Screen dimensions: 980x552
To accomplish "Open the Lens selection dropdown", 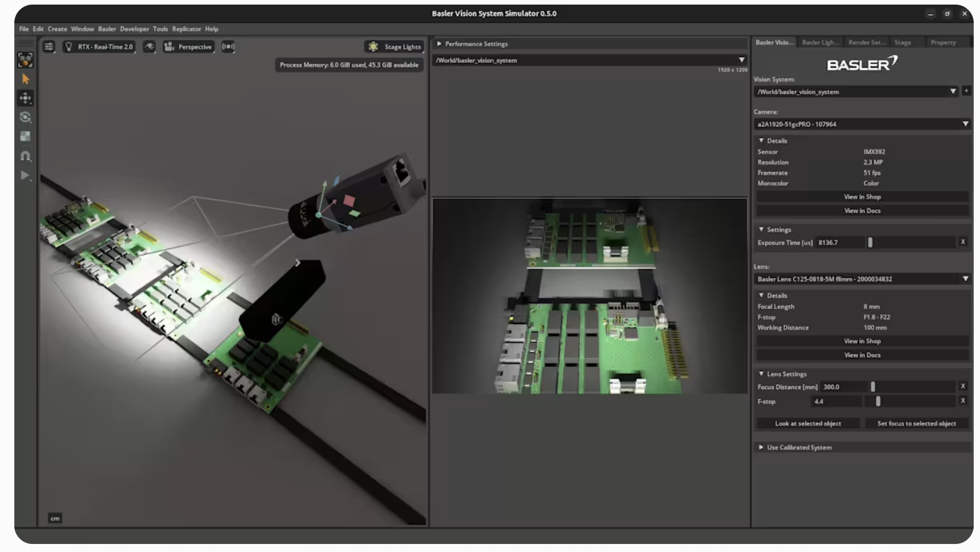I will coord(862,279).
